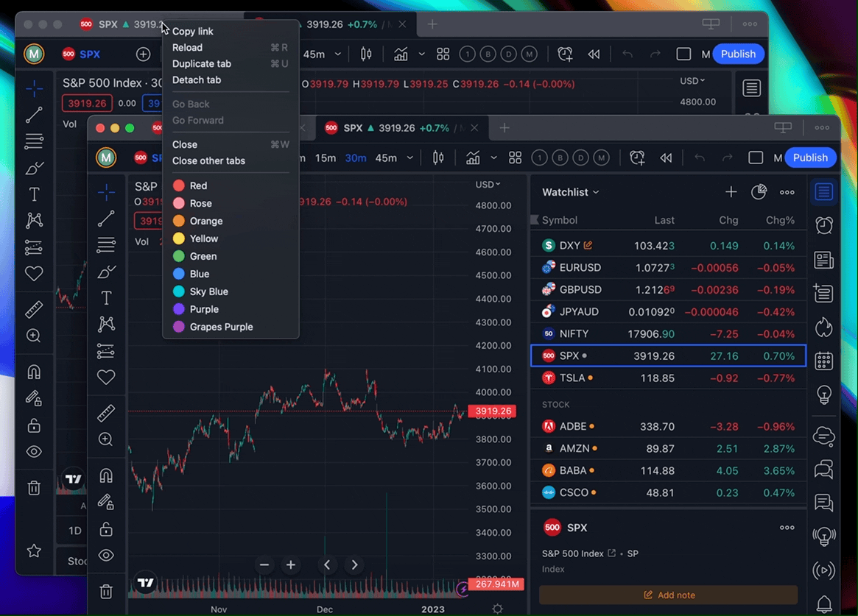Image resolution: width=858 pixels, height=616 pixels.
Task: Select the text tool in front window
Action: coord(106,298)
